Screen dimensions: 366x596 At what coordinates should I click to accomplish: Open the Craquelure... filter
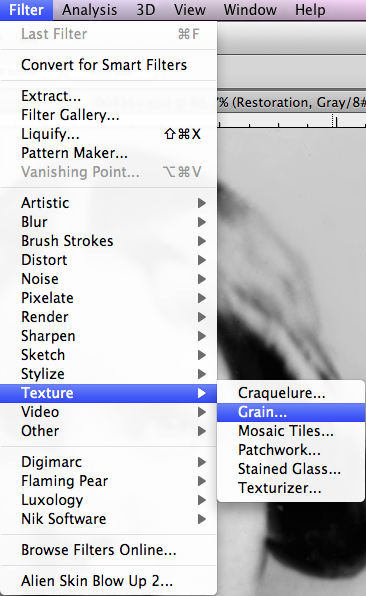pos(291,393)
